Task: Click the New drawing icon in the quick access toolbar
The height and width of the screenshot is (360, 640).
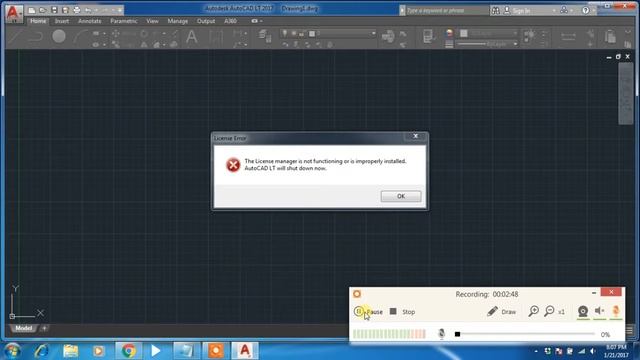Action: (31, 10)
